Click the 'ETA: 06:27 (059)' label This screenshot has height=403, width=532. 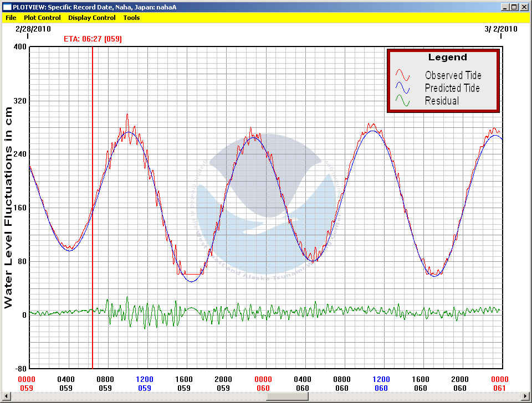pyautogui.click(x=93, y=39)
